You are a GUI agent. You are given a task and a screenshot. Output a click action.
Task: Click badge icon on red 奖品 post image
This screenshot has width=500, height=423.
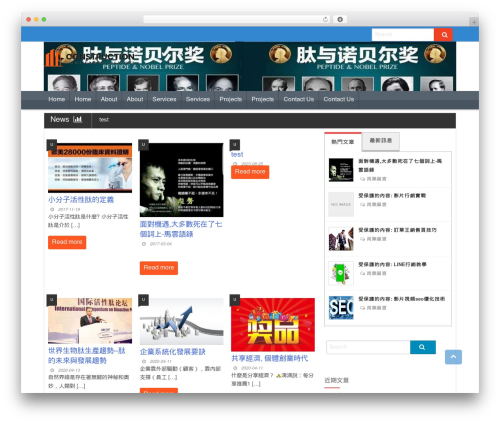[x=235, y=300]
